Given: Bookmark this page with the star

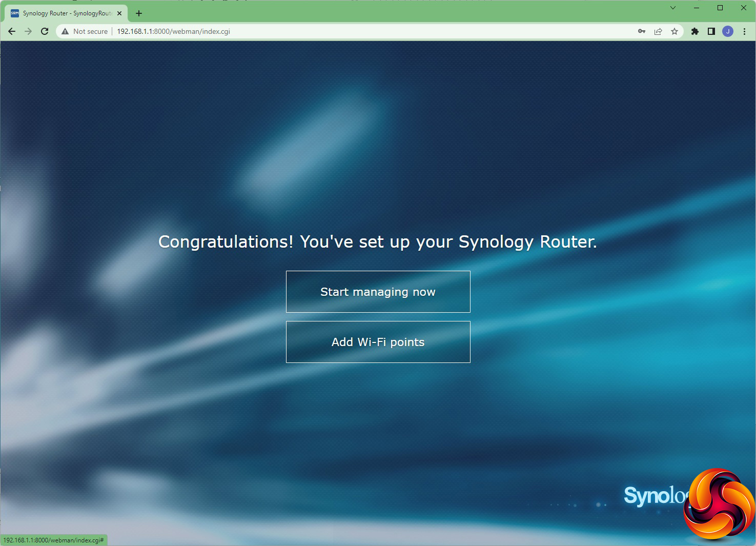Looking at the screenshot, I should [675, 31].
